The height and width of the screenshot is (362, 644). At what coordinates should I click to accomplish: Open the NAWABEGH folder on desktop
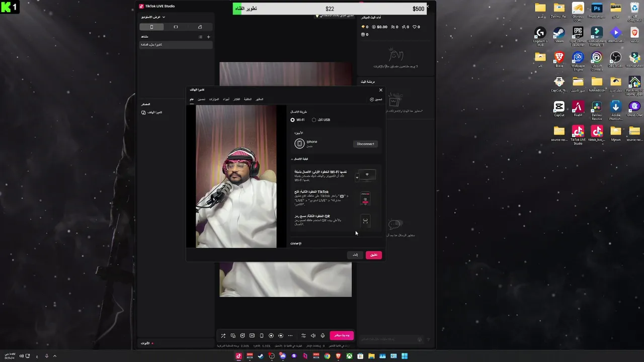click(597, 84)
